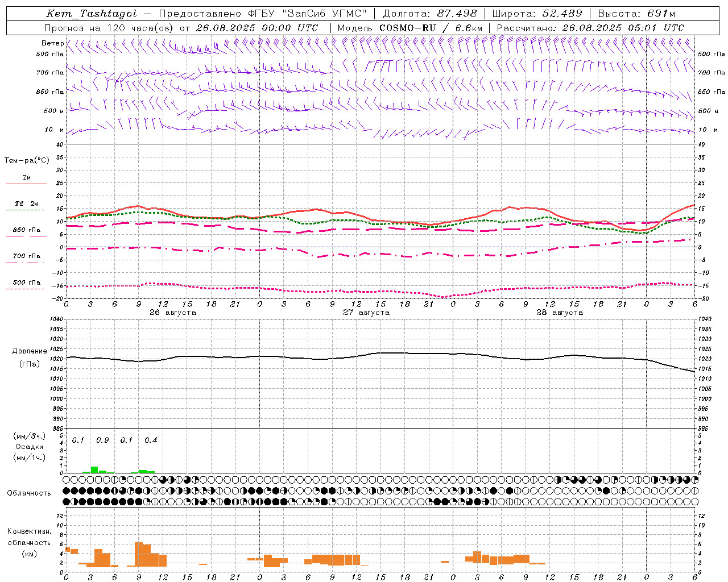Viewport: 728px width, 582px height.
Task: Click the 'Облачность' cloud cover label
Action: [29, 493]
